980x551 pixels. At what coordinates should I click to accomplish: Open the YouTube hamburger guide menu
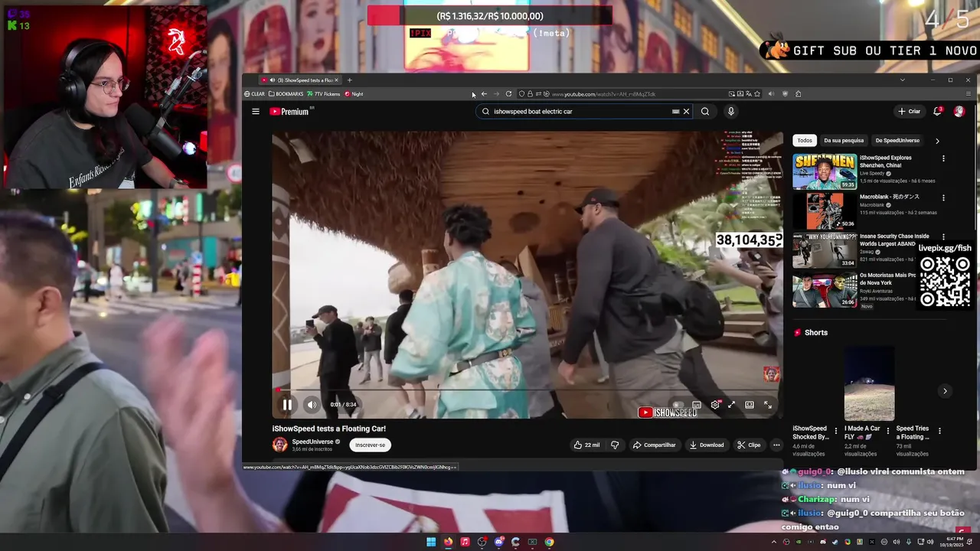(x=256, y=112)
